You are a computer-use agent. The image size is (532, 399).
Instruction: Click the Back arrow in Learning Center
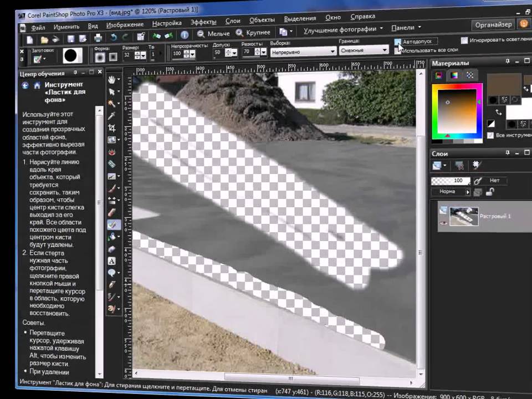(25, 85)
